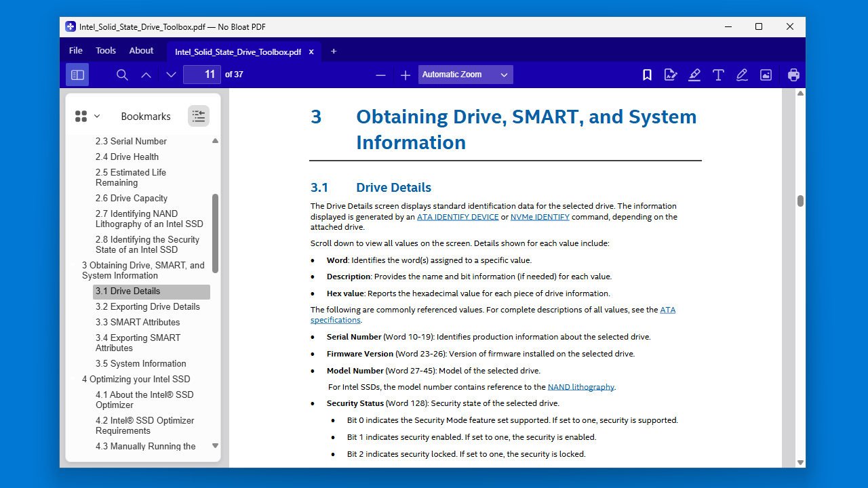Click the Serial Number bold term
Image resolution: width=868 pixels, height=488 pixels.
[353, 337]
